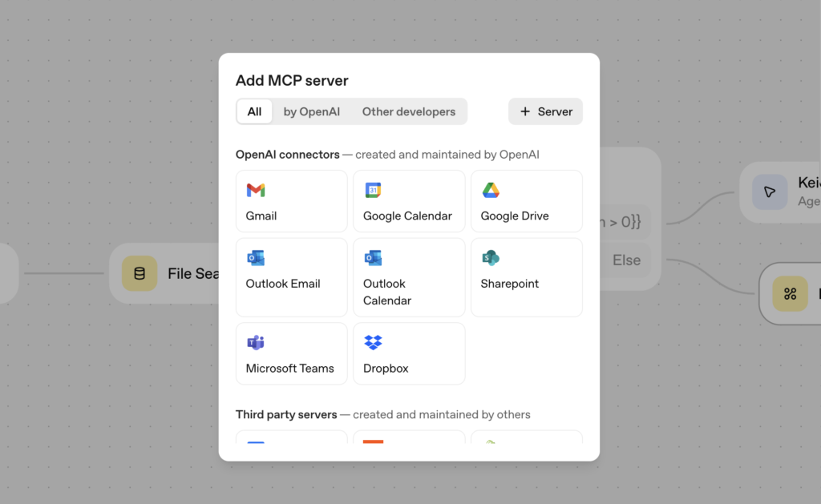This screenshot has width=821, height=504.
Task: Switch to the All tab
Action: (x=254, y=111)
